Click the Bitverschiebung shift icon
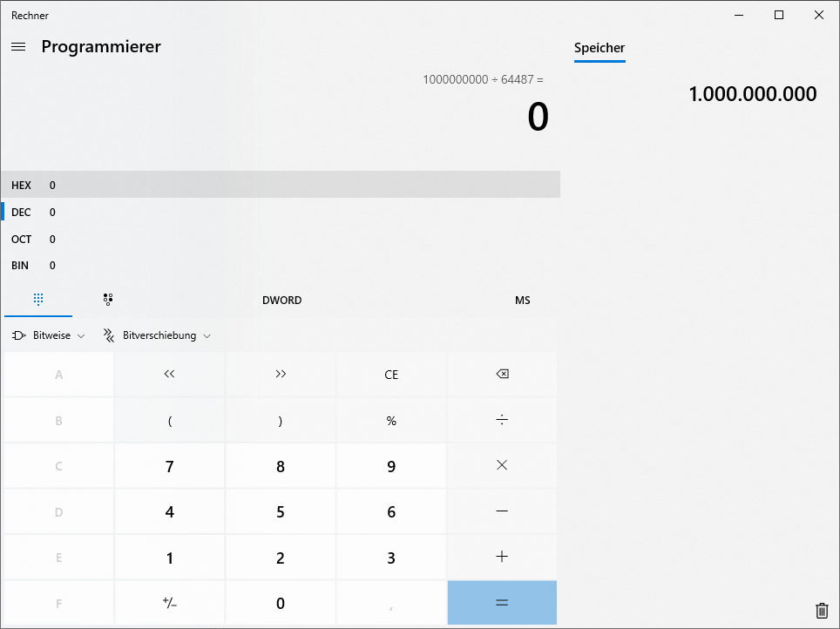The height and width of the screenshot is (629, 840). coord(109,335)
